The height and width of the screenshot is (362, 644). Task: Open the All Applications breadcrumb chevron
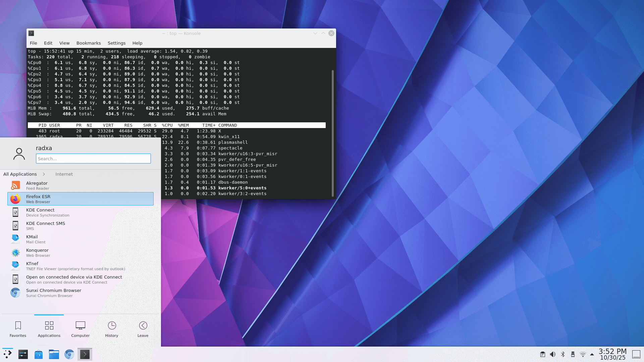pos(44,174)
